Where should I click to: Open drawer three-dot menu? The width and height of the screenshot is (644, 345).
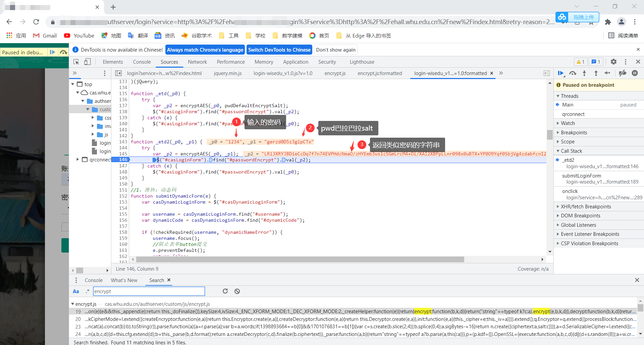(x=76, y=280)
